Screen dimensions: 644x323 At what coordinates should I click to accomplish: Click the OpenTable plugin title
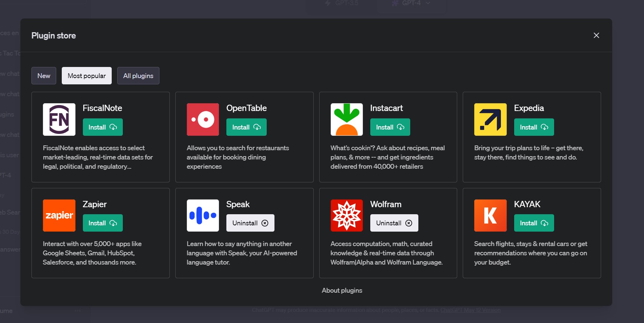246,108
